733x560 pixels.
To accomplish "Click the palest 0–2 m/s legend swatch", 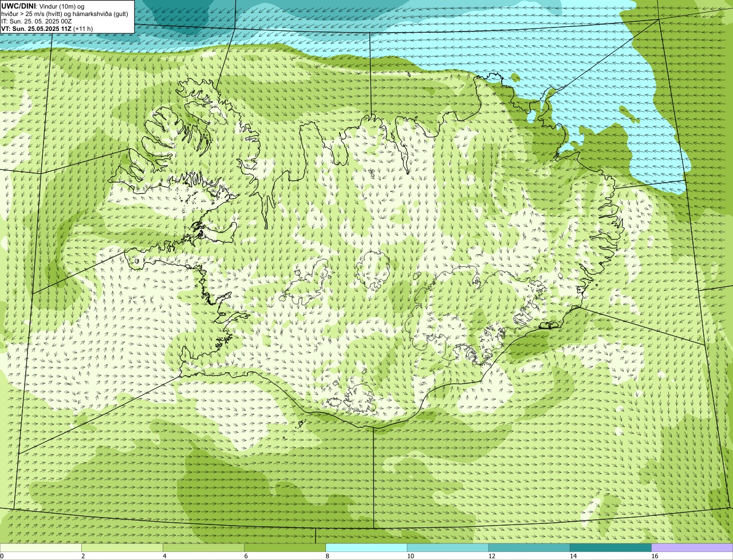I will 41,547.
